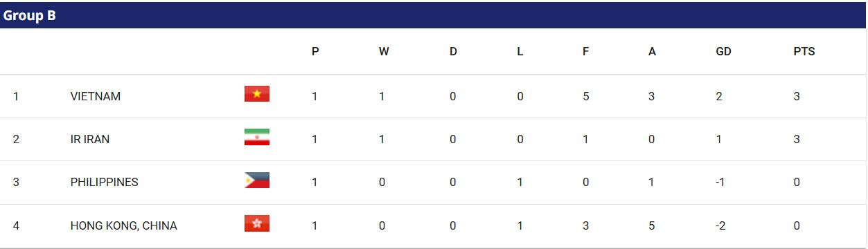The width and height of the screenshot is (868, 249).
Task: Click the F column header
Action: [586, 51]
